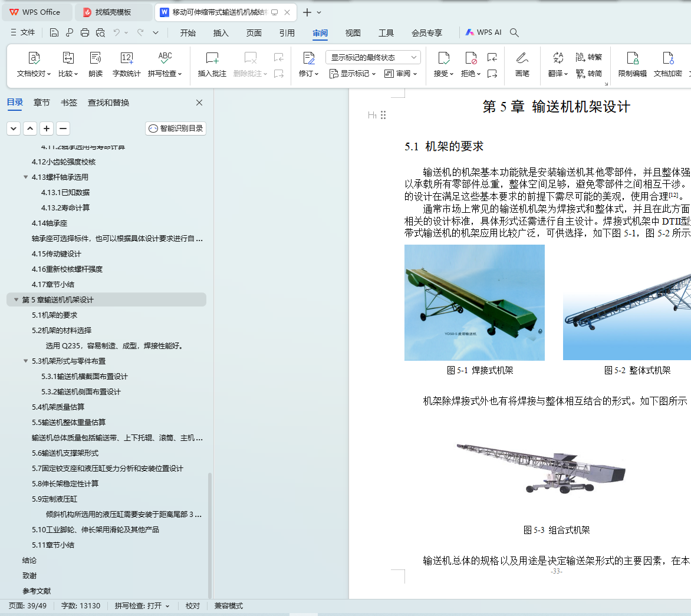Collapse 5.3机架形式与零件布置 node
Image resolution: width=691 pixels, height=616 pixels.
coord(25,361)
